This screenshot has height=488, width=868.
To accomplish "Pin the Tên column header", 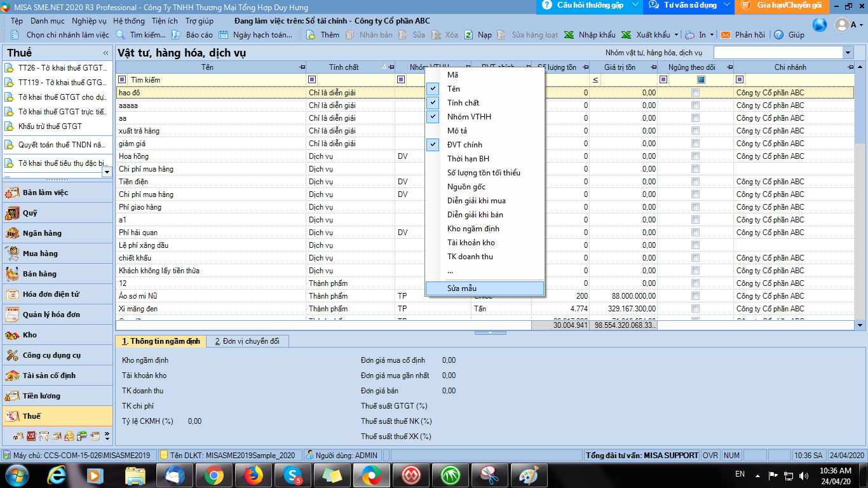I will coord(302,67).
